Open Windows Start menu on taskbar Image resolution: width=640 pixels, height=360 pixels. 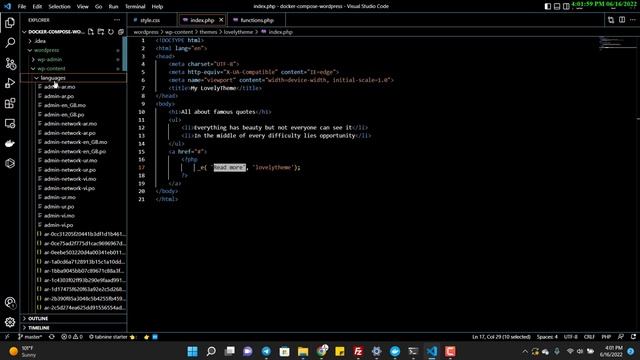192,351
